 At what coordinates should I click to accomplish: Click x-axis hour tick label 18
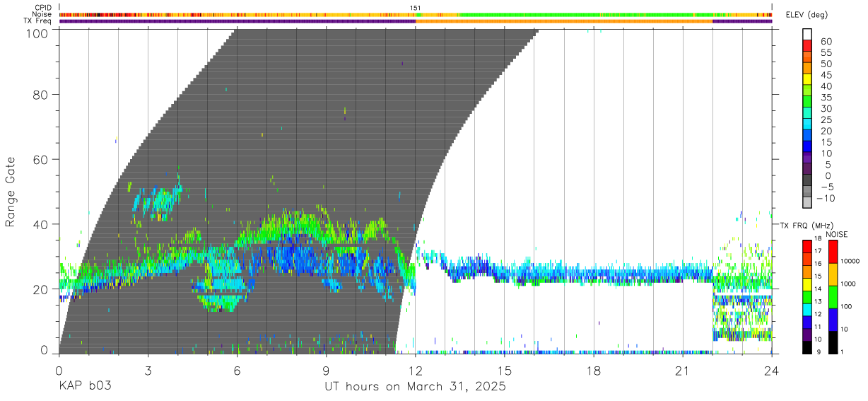(594, 370)
